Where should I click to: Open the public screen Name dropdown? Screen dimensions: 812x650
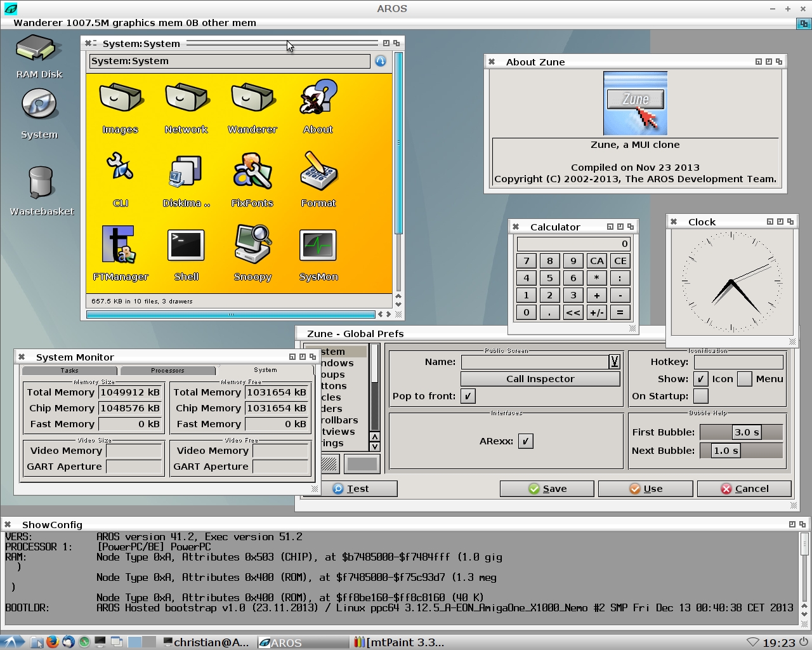point(614,362)
